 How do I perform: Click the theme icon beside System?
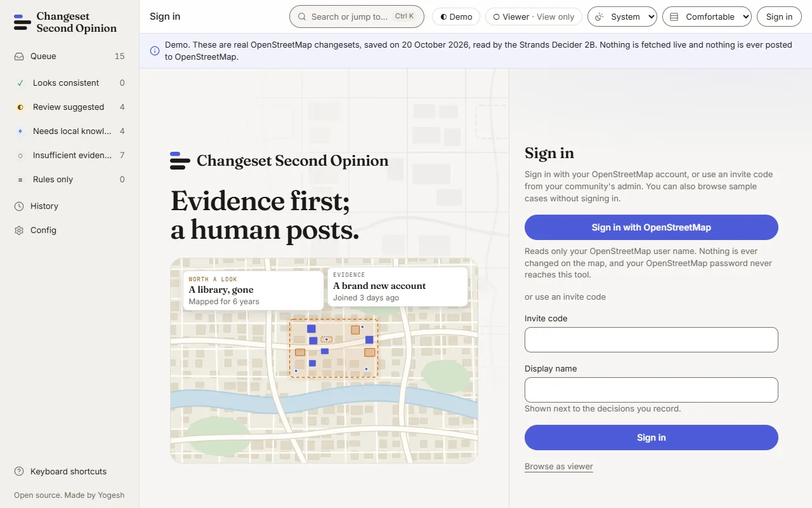coord(599,17)
